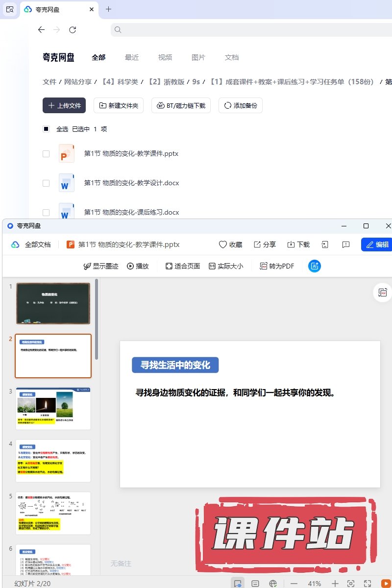Enter fullscreen using the expand-corners icon
The width and height of the screenshot is (392, 588).
pyautogui.click(x=367, y=584)
